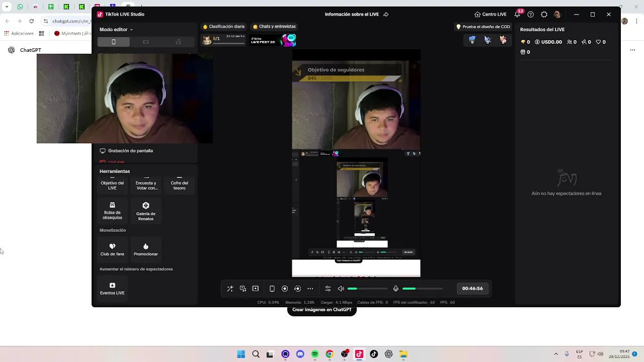This screenshot has height=362, width=644.
Task: Click the USD0.00 earnings value
Action: click(548, 42)
